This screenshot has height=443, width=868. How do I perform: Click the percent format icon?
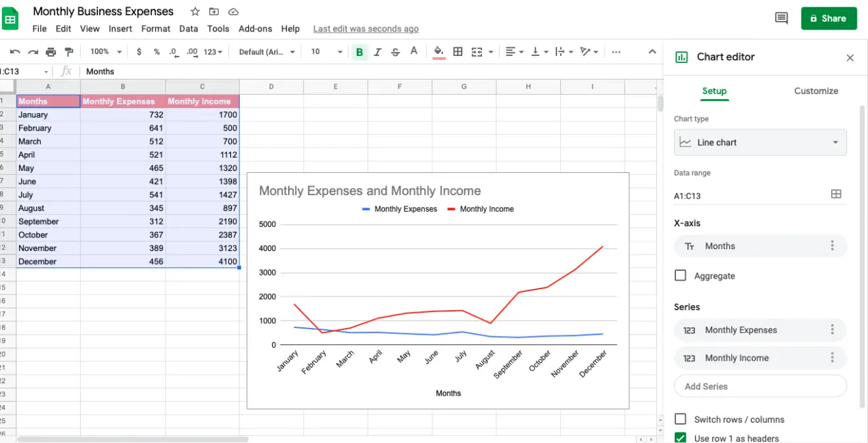156,51
